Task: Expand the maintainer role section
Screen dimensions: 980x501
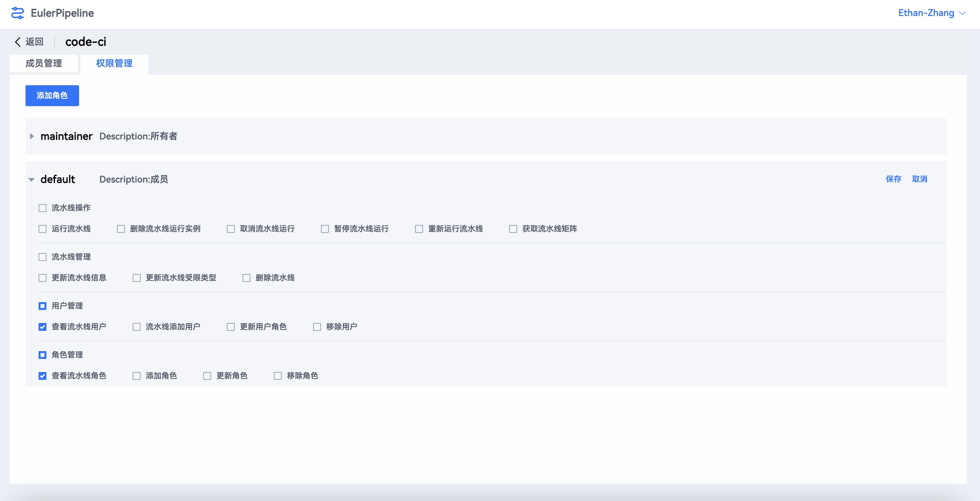Action: (x=32, y=136)
